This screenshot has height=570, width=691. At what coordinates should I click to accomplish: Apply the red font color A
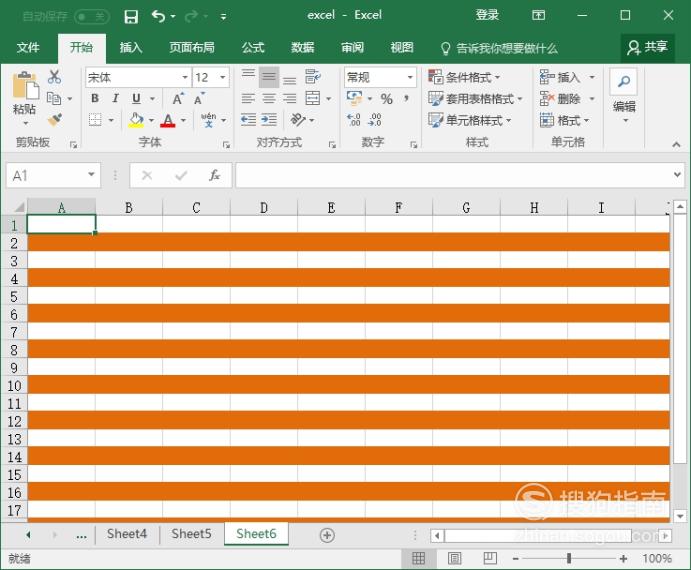click(168, 120)
